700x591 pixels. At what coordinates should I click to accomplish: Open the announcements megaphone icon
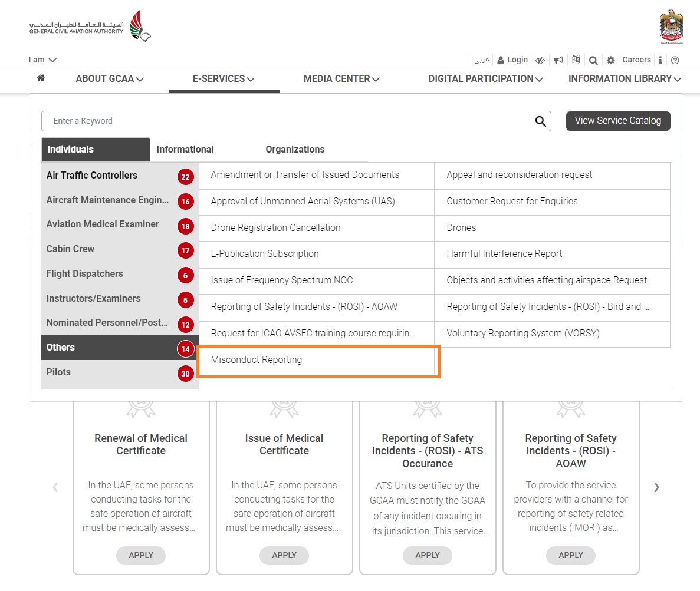coord(558,60)
